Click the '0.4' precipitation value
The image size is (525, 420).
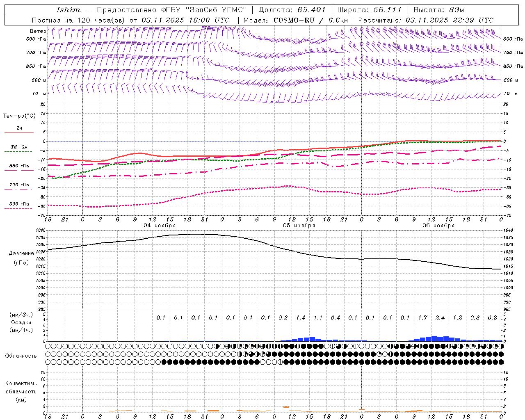(x=336, y=317)
